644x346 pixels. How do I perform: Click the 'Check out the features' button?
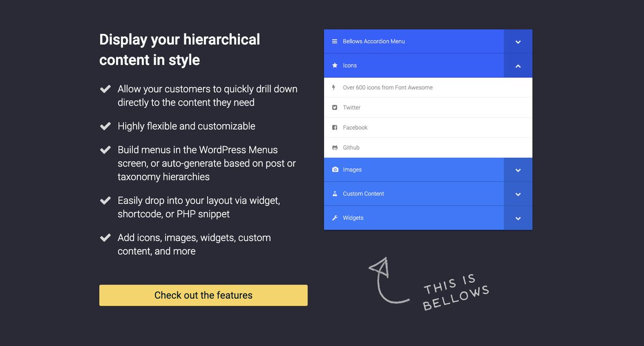[x=203, y=295]
